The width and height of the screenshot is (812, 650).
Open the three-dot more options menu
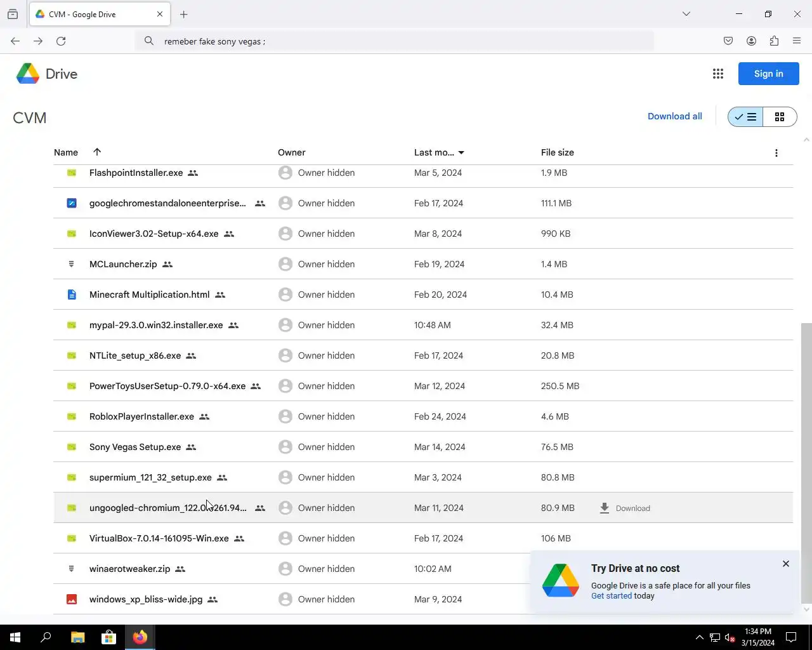(776, 153)
